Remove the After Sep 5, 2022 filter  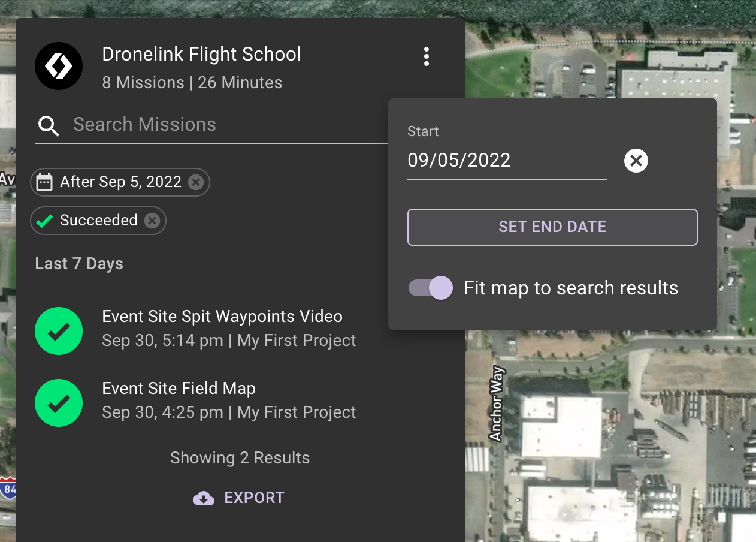coord(196,182)
